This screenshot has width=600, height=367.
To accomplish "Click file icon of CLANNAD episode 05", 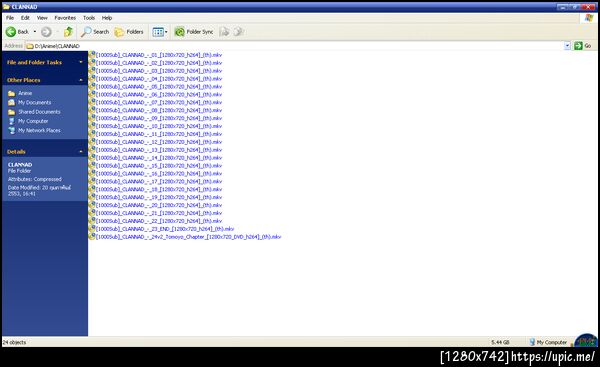I will pos(92,86).
